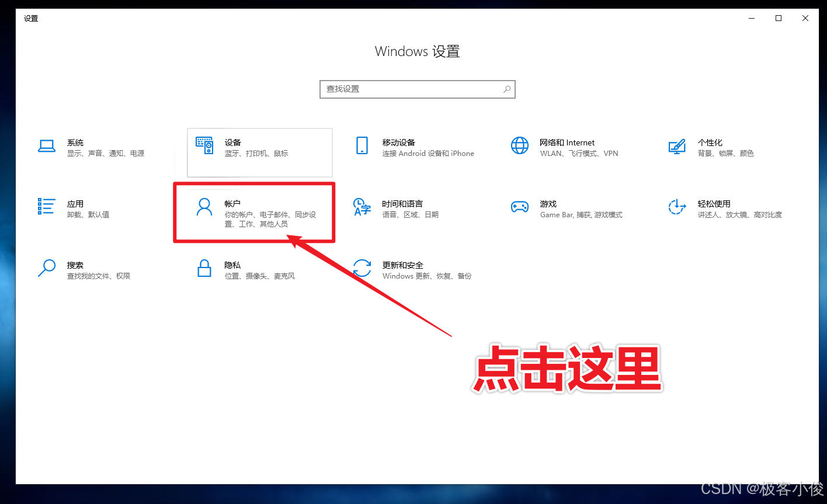Focus the 查找设置 search field
827x504 pixels.
coord(418,89)
